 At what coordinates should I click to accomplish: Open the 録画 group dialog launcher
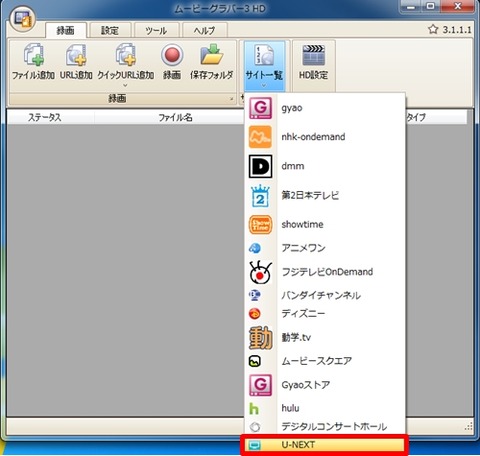[x=232, y=99]
